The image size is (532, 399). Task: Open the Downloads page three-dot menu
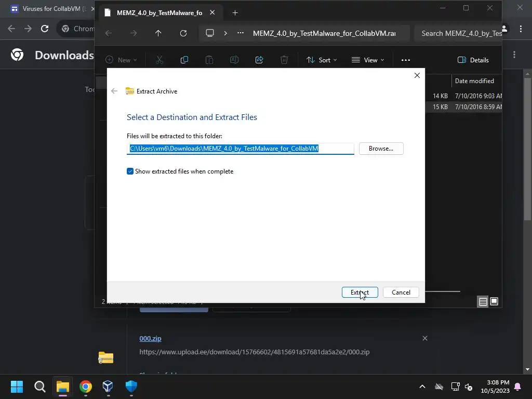pyautogui.click(x=514, y=55)
